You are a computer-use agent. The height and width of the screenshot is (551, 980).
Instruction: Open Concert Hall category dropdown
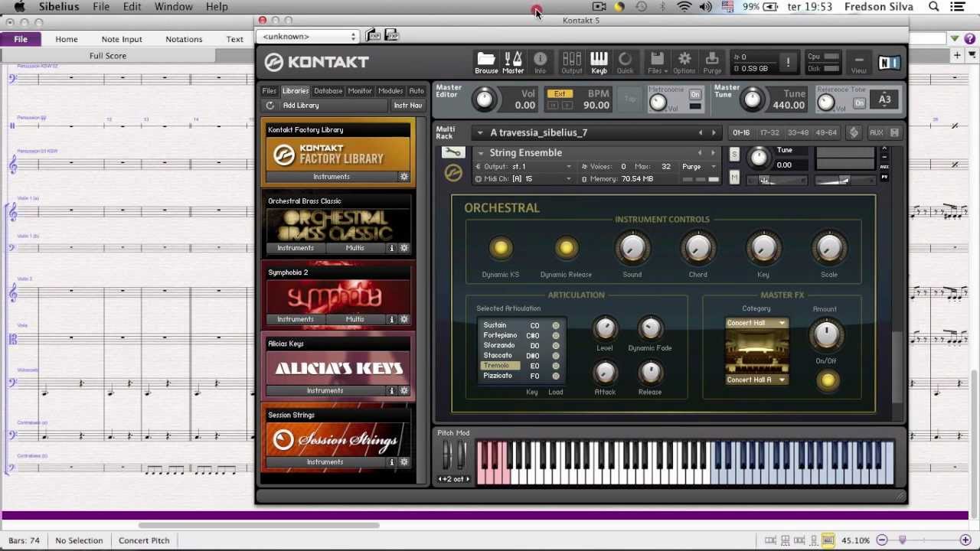tap(756, 323)
